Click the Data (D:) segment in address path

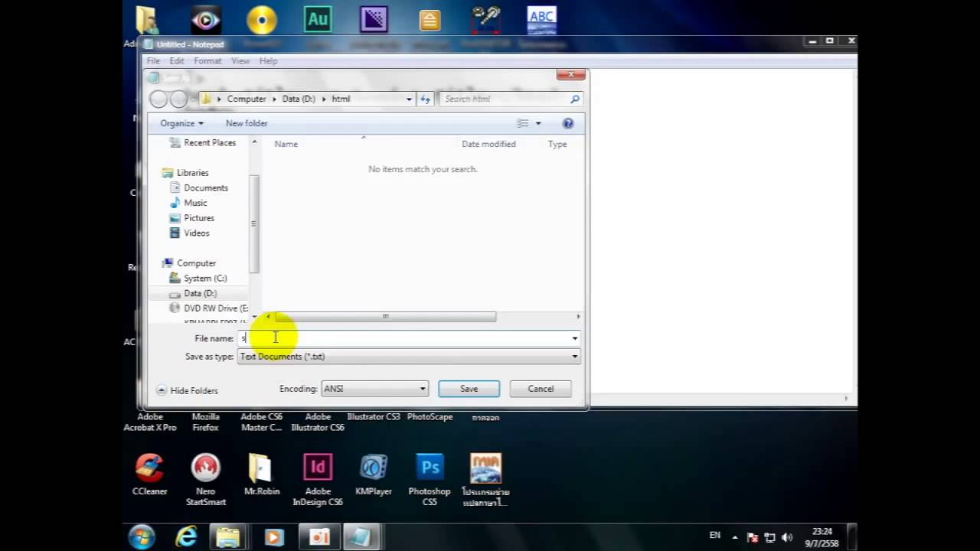click(x=299, y=99)
